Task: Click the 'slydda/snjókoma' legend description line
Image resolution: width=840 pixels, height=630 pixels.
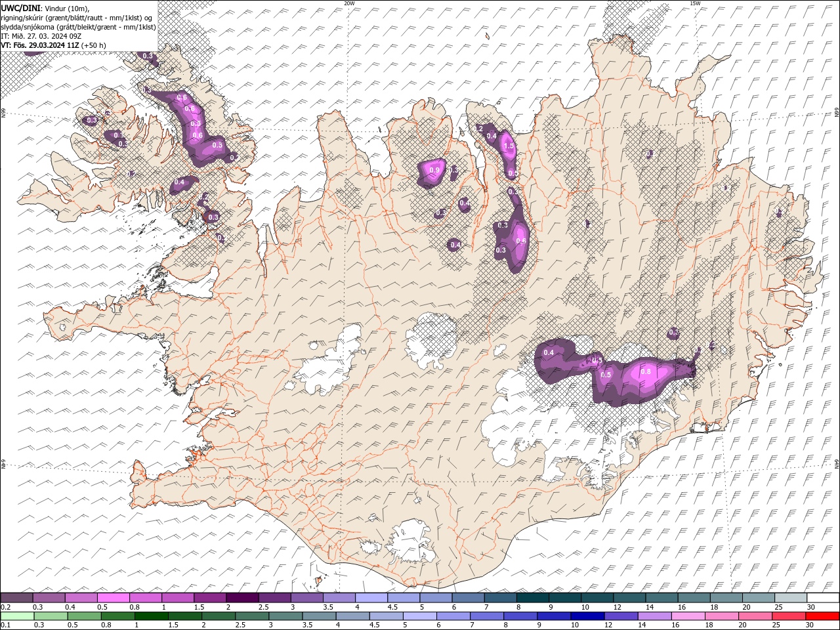Action: (x=78, y=27)
